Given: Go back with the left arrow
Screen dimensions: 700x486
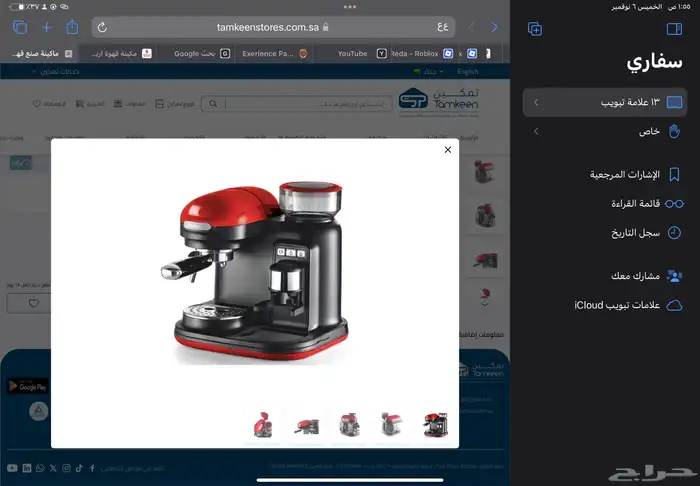Looking at the screenshot, I should point(472,27).
